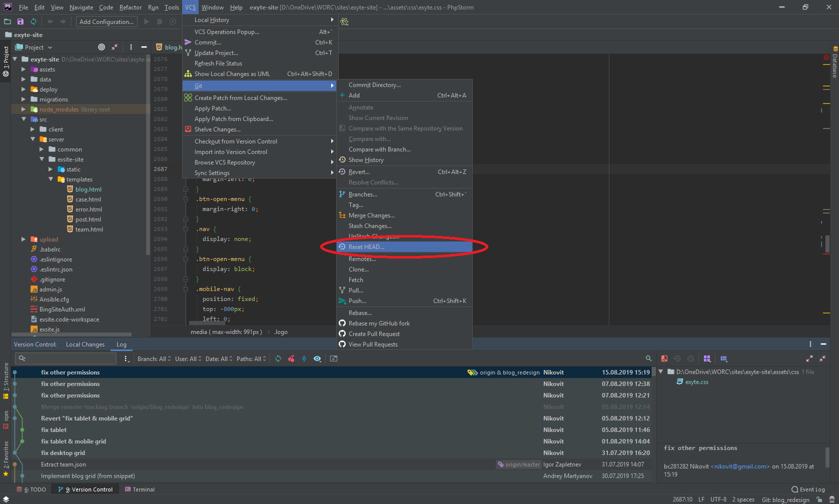Click Create Pull Request menu item
The image size is (839, 504).
coord(404,334)
